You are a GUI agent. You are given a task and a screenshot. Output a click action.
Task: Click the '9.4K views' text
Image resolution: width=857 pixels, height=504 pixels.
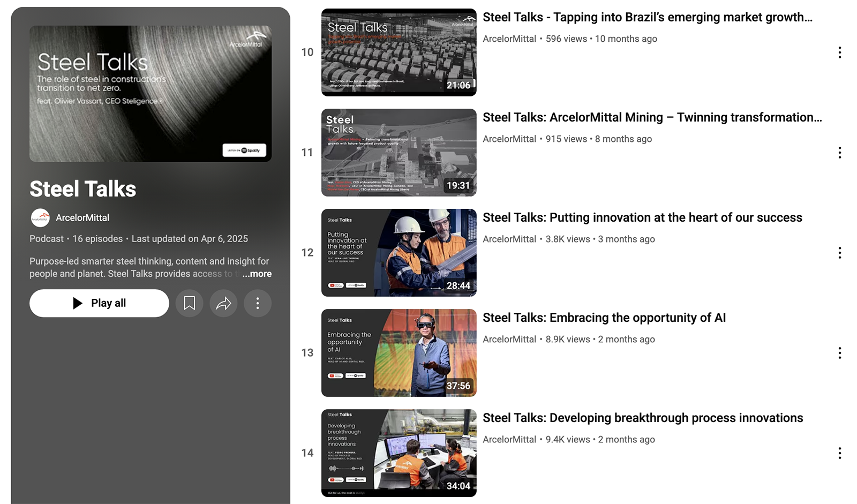click(x=568, y=439)
